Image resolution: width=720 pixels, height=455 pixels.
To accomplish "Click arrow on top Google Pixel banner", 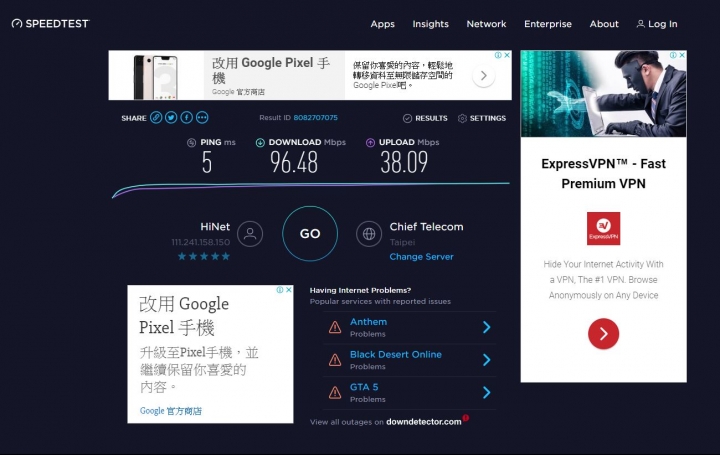I will pos(484,75).
